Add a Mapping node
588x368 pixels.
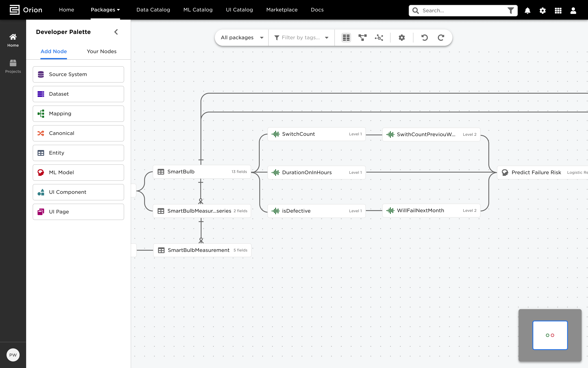(x=78, y=114)
